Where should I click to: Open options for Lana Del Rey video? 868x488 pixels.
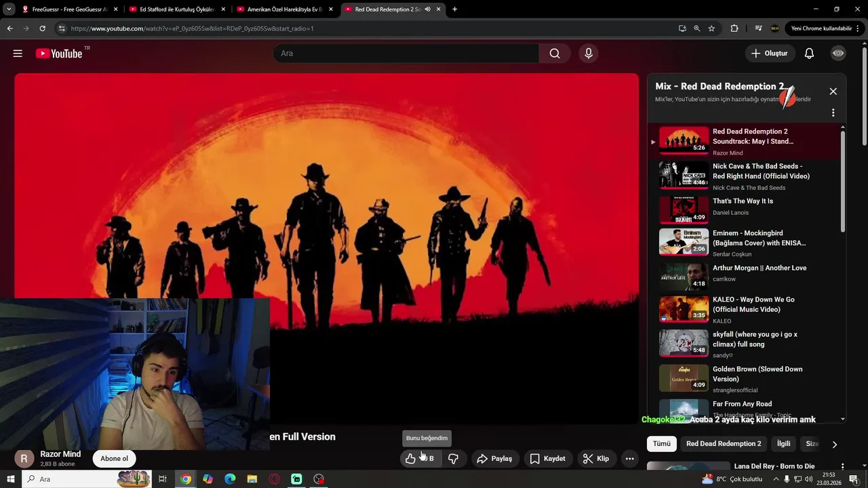click(842, 467)
